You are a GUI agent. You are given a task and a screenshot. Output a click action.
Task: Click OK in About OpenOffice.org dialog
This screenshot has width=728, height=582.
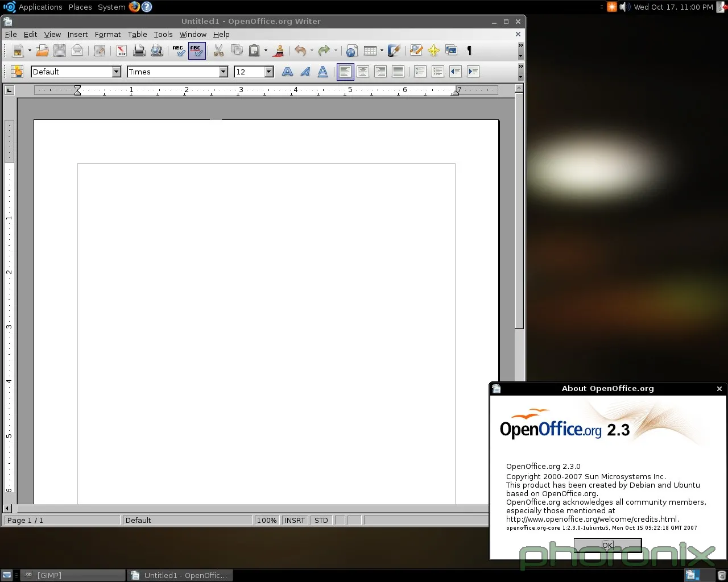pyautogui.click(x=607, y=545)
